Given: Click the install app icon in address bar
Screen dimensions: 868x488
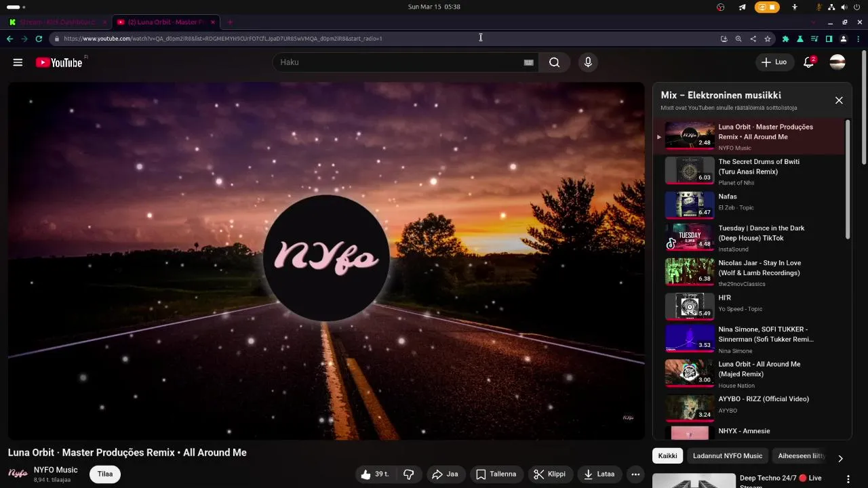Looking at the screenshot, I should [724, 39].
